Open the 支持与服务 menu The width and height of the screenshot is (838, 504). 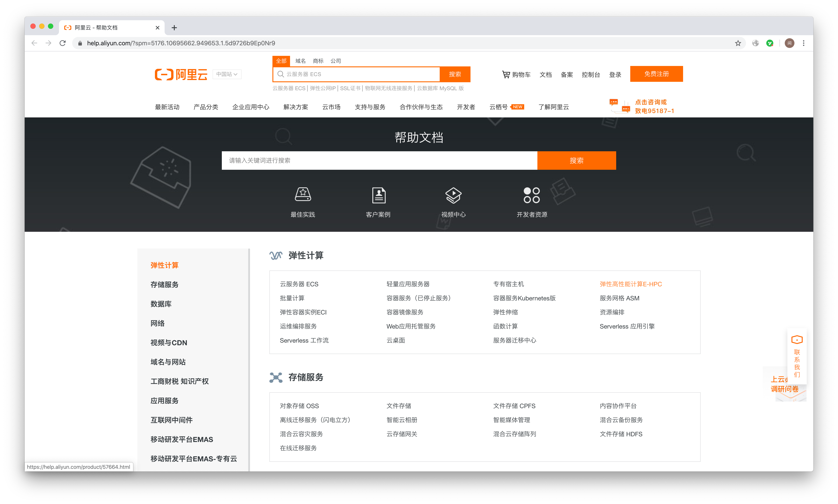370,107
